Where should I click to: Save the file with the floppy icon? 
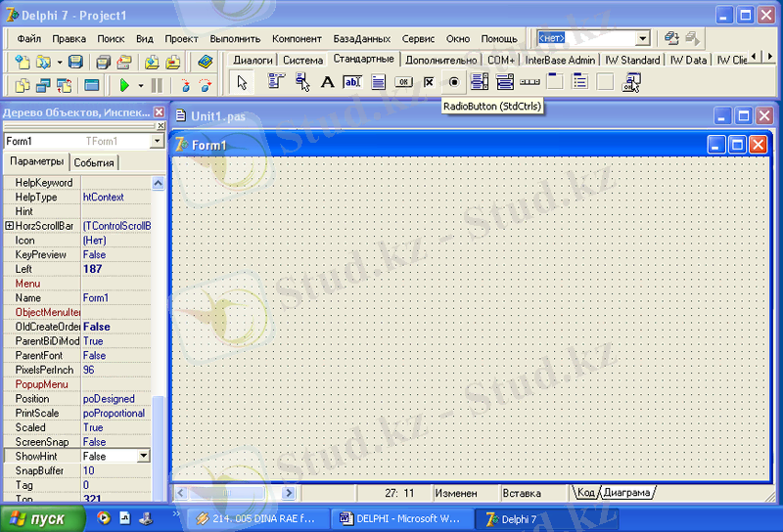[x=75, y=62]
